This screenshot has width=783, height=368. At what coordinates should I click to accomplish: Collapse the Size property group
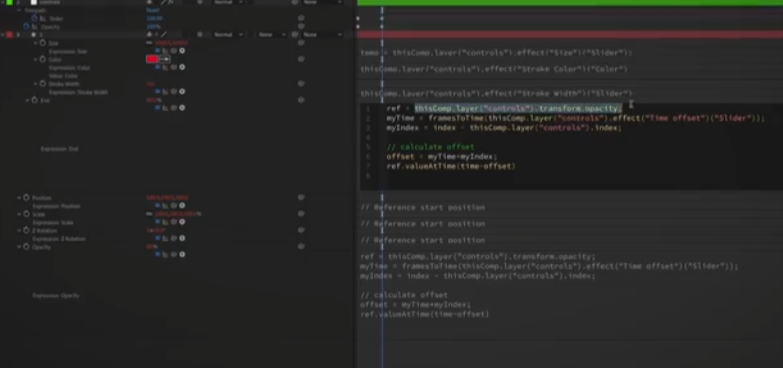(x=35, y=43)
